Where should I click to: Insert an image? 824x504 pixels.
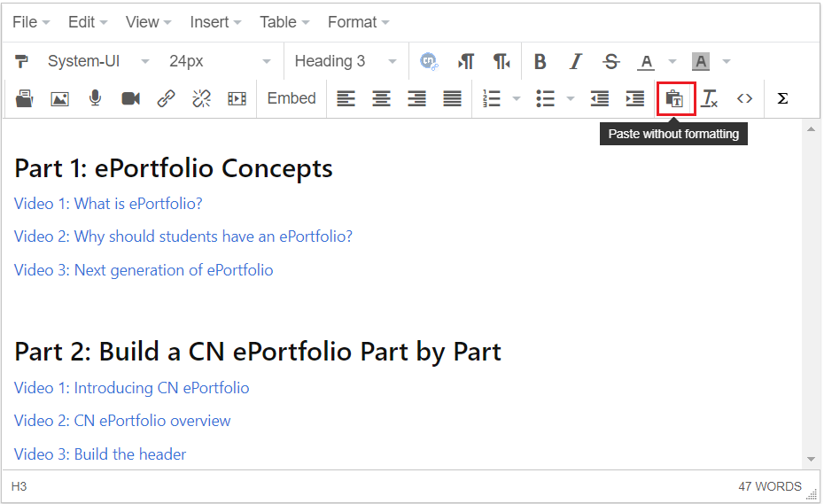click(x=59, y=98)
